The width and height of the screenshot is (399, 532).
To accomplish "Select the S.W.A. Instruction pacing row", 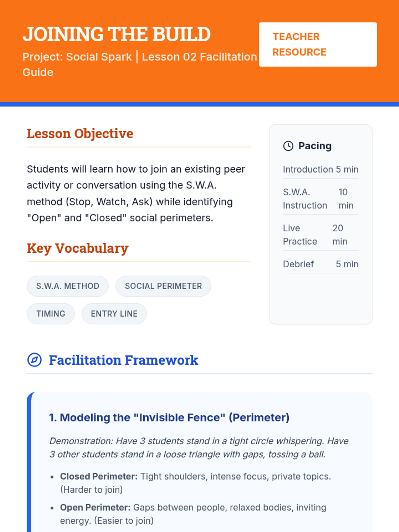I will 321,199.
